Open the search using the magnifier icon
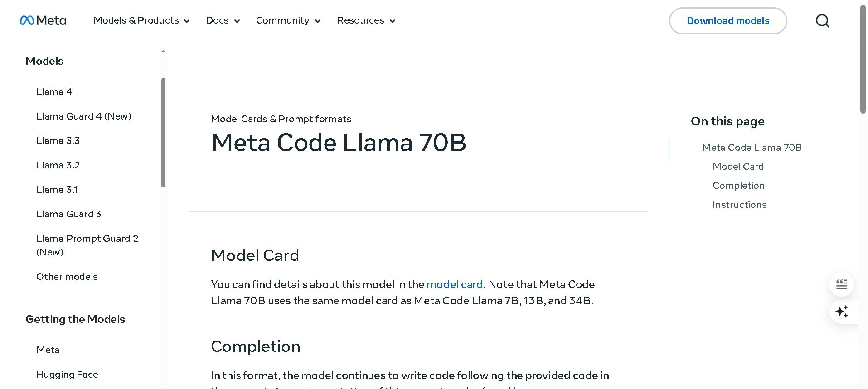This screenshot has width=868, height=389. [x=822, y=20]
